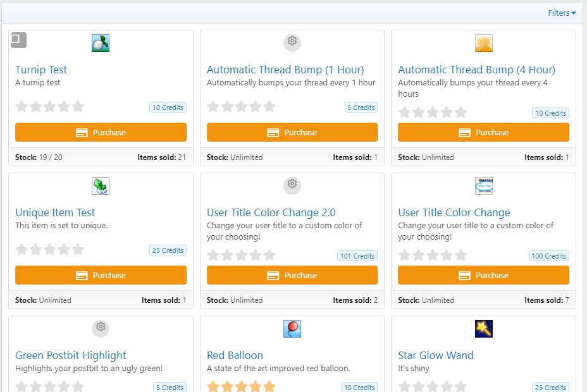This screenshot has width=587, height=392.
Task: Click the Red Balloon item icon
Action: (x=292, y=329)
